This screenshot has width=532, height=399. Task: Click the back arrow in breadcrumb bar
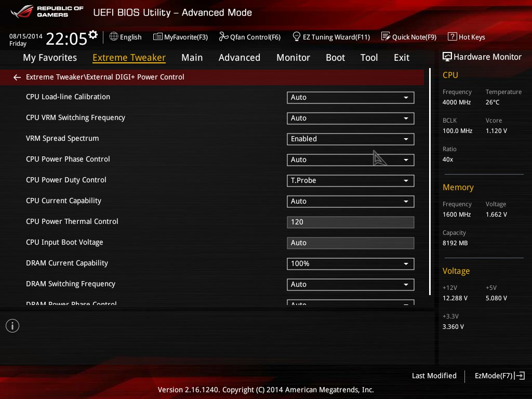(x=17, y=77)
